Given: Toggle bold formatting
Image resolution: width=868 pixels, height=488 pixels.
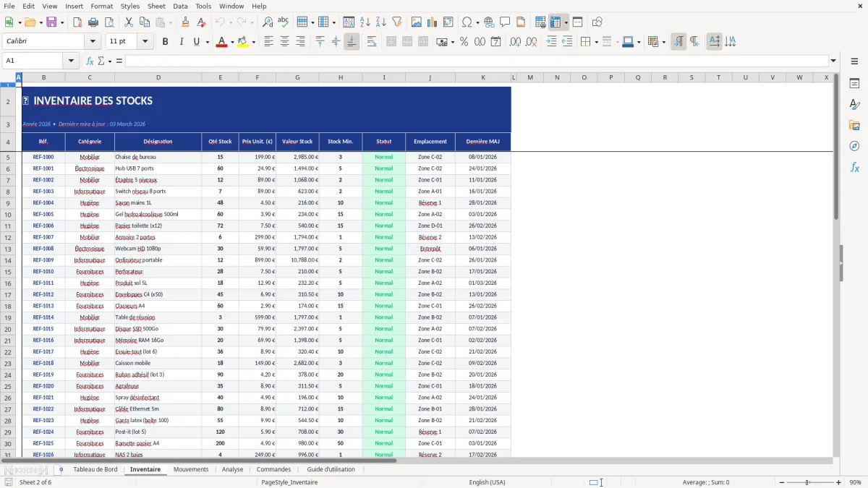Looking at the screenshot, I should tap(165, 41).
